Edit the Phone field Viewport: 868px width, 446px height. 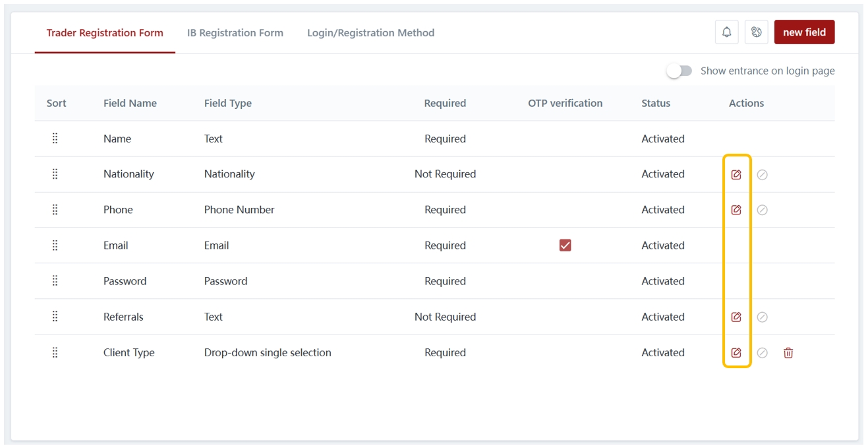[736, 210]
